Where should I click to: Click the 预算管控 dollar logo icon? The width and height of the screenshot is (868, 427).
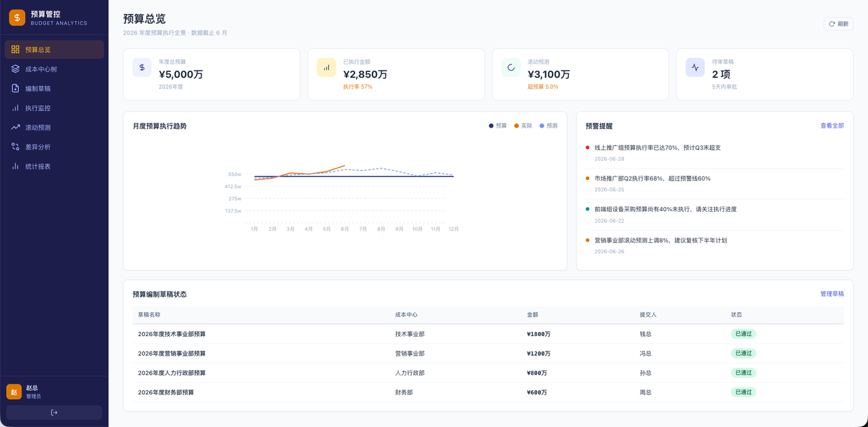click(17, 18)
